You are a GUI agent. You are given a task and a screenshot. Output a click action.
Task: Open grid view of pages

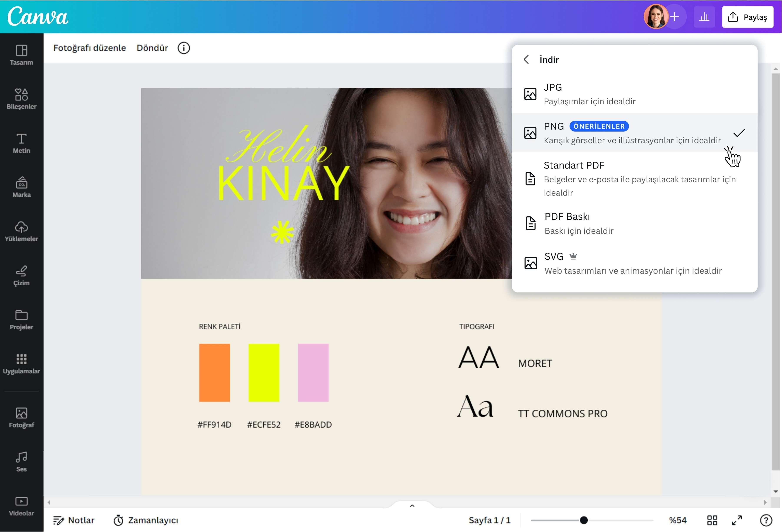(x=712, y=520)
